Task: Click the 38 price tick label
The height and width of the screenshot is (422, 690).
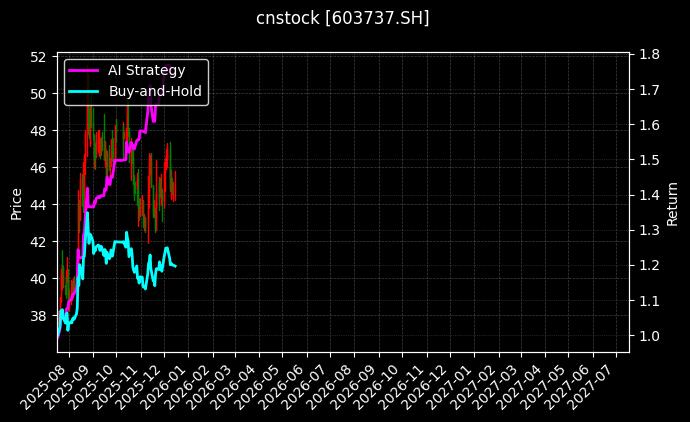Action: (39, 316)
